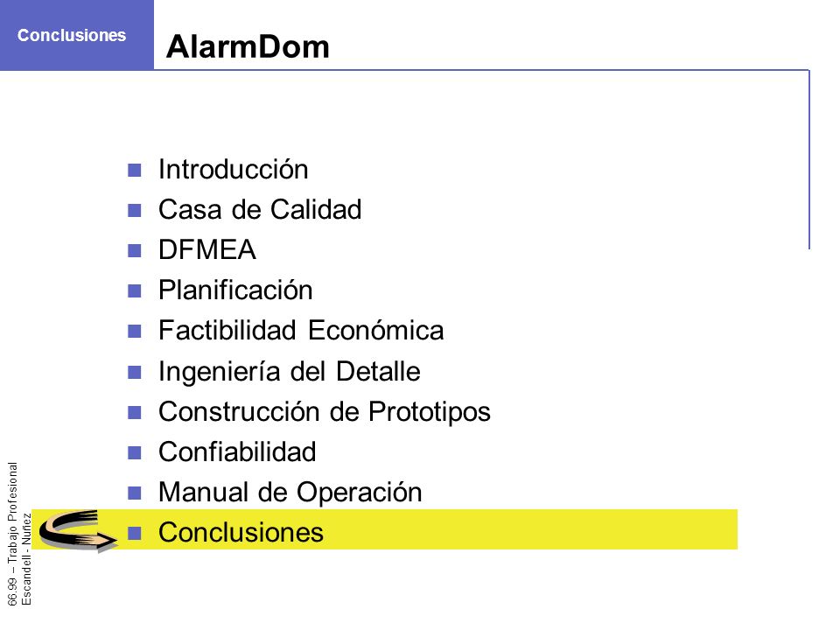
Task: Click the bullet beside Manual de Operación
Action: tap(135, 493)
